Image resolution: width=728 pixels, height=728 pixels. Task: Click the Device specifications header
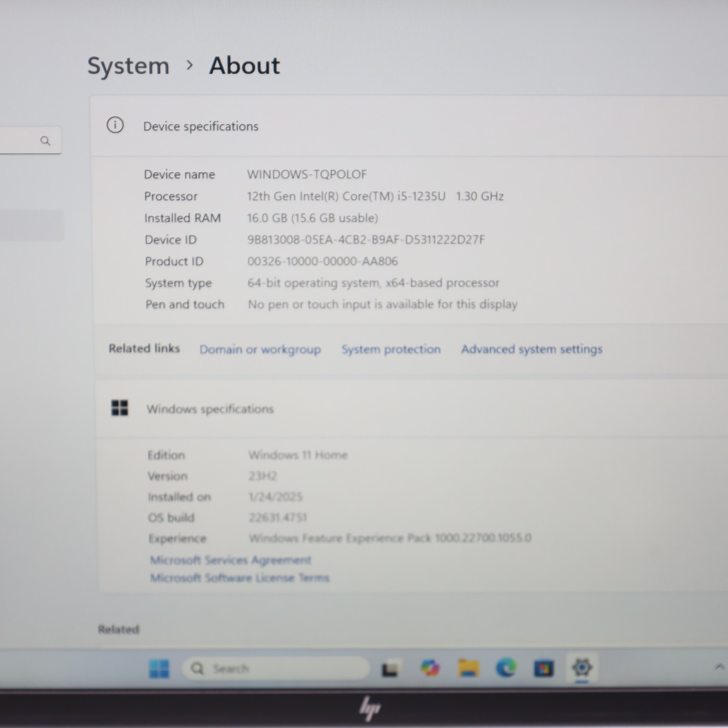click(201, 126)
